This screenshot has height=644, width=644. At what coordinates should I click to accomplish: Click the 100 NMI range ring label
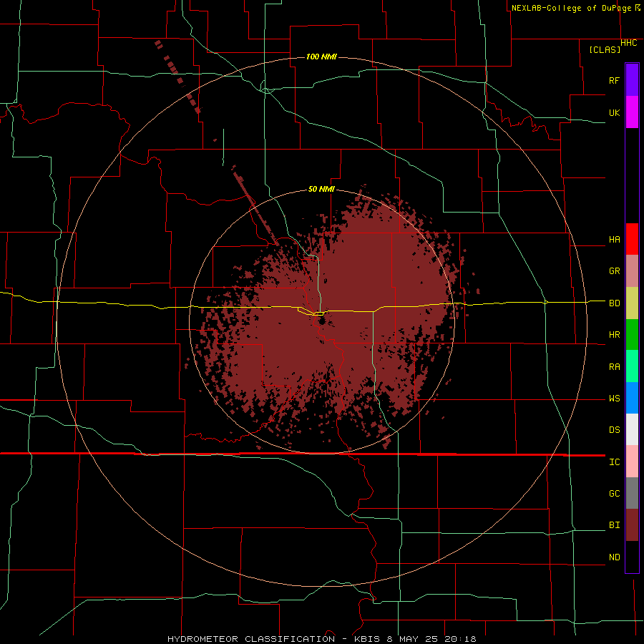[321, 57]
